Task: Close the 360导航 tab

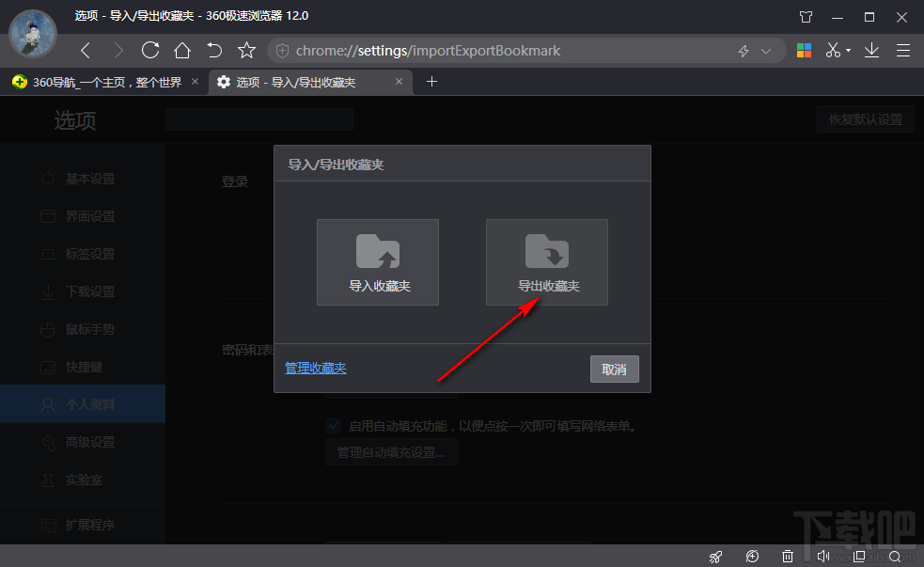Action: [x=196, y=82]
